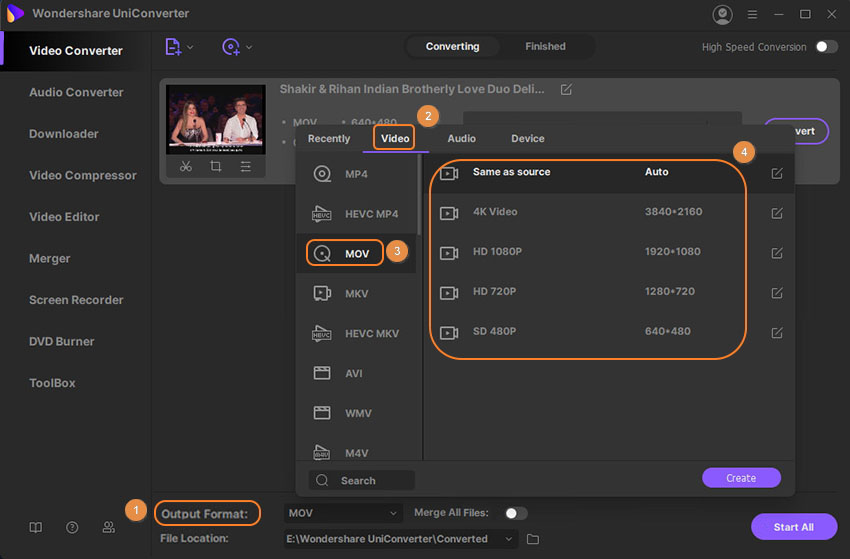Click the Create button

[741, 478]
